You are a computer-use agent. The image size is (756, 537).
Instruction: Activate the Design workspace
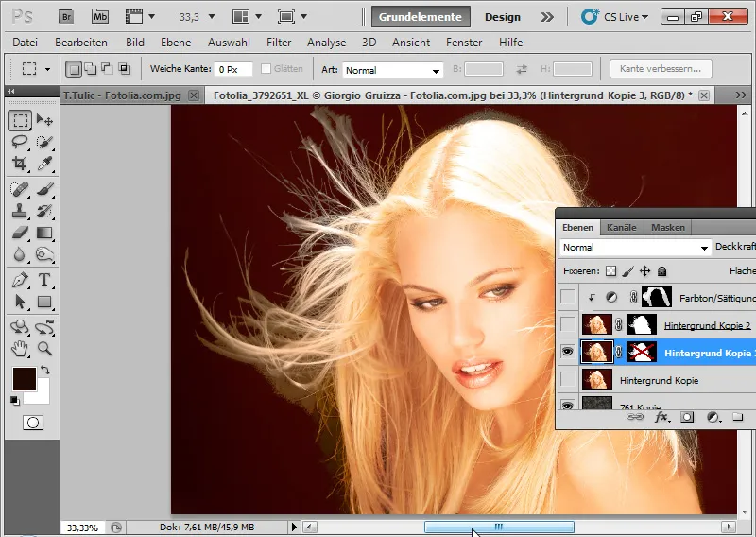click(503, 17)
